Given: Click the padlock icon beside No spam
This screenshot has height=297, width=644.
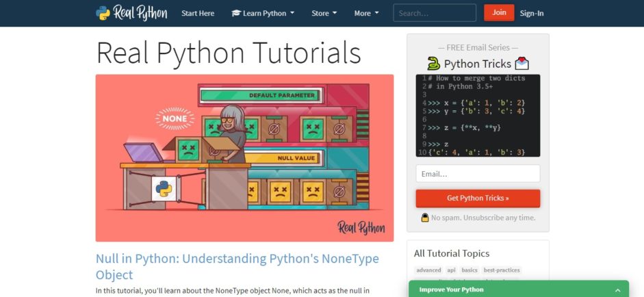Looking at the screenshot, I should click(x=425, y=218).
